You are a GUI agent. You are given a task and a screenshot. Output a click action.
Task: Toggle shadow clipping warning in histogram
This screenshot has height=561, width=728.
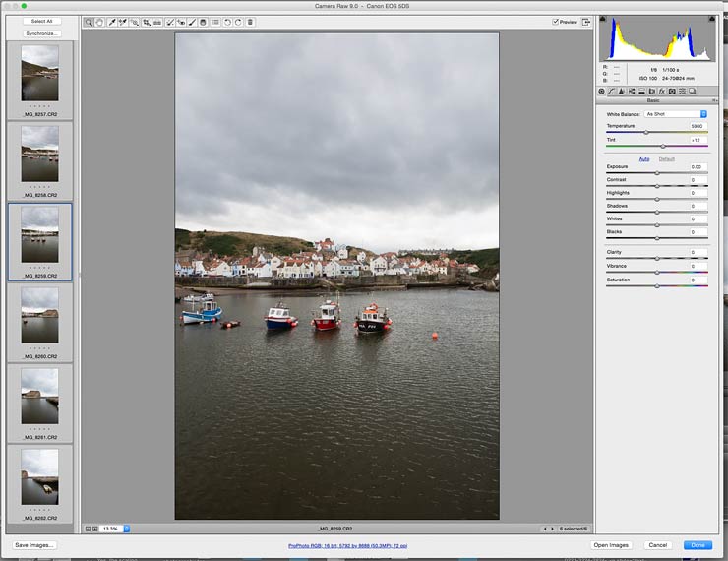(x=603, y=19)
